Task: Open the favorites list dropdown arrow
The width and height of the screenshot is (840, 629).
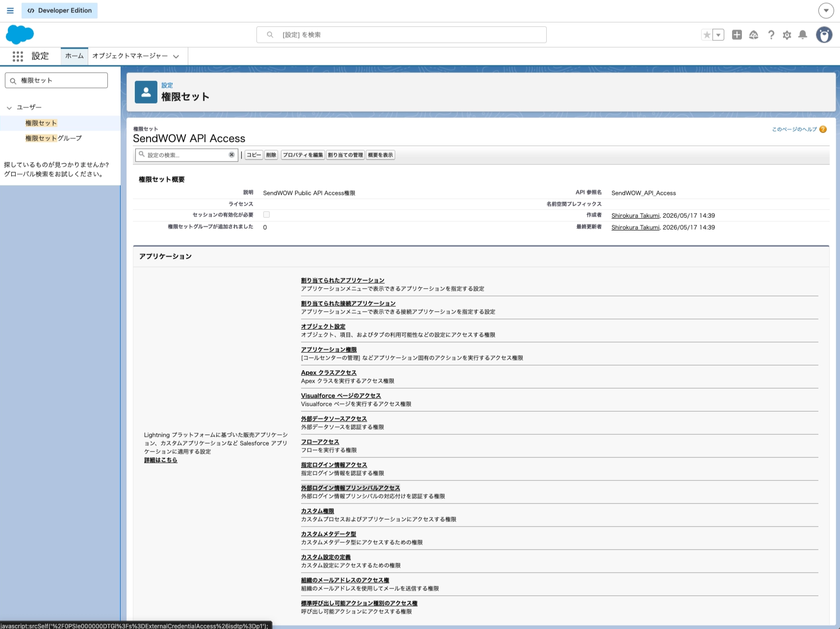Action: point(718,35)
